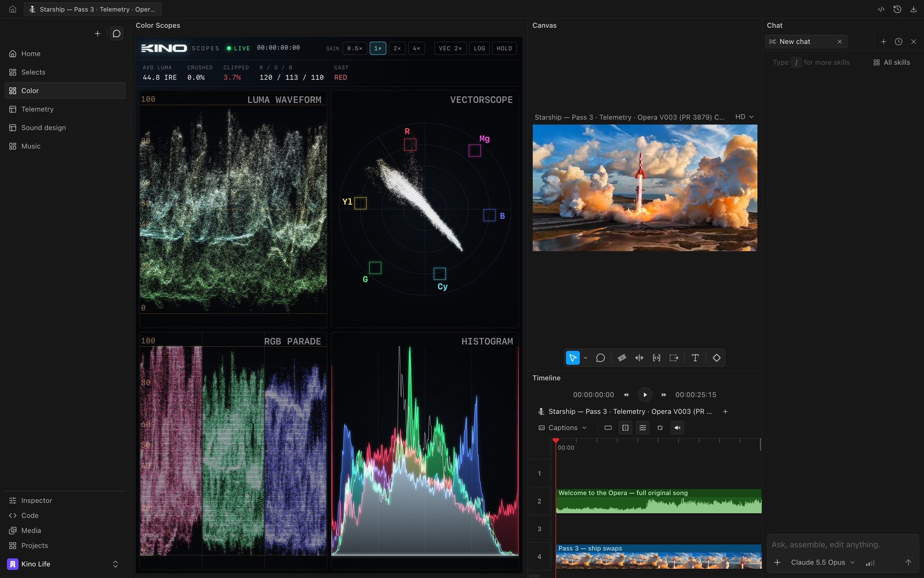Open chat history clock icon

click(x=898, y=41)
